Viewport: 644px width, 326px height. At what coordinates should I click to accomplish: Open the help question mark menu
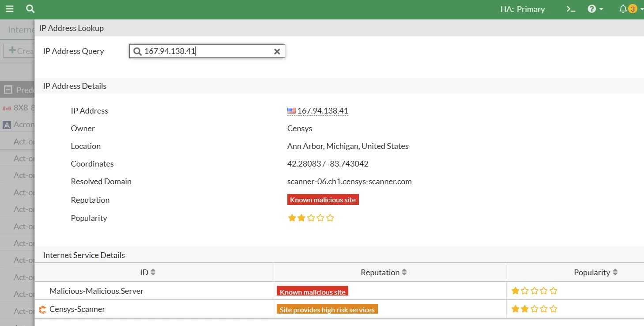[x=592, y=9]
